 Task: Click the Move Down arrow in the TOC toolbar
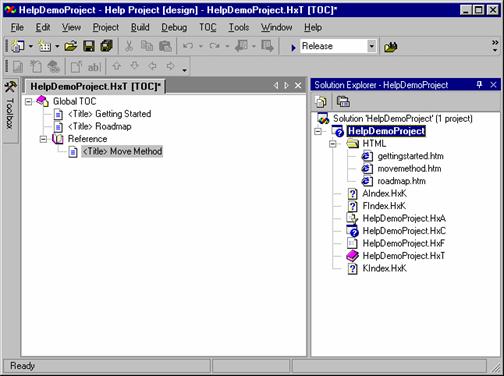point(134,66)
